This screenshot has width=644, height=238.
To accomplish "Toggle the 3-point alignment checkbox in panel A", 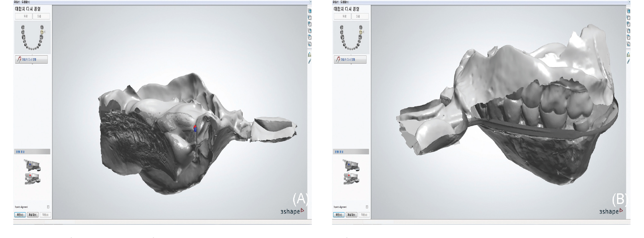I will [x=48, y=207].
